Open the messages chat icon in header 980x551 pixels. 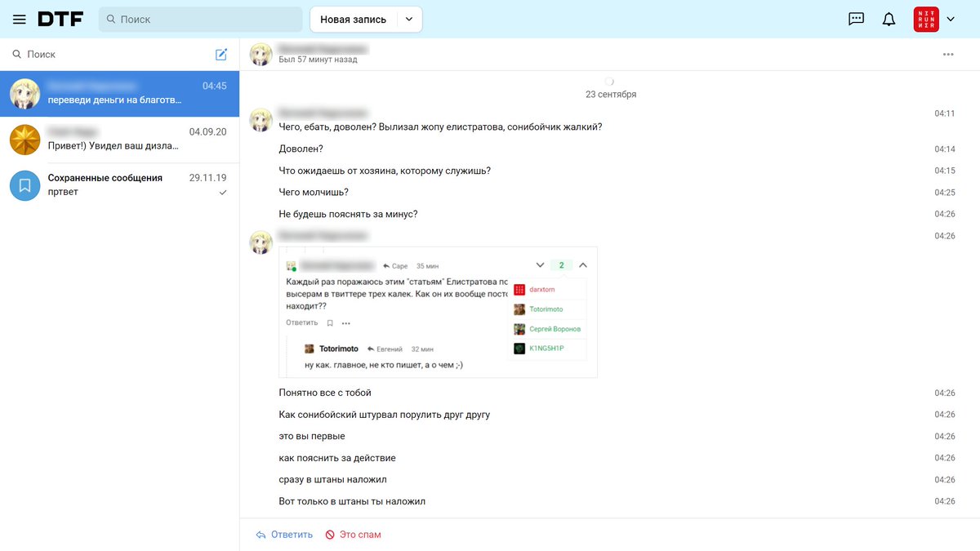pos(856,19)
